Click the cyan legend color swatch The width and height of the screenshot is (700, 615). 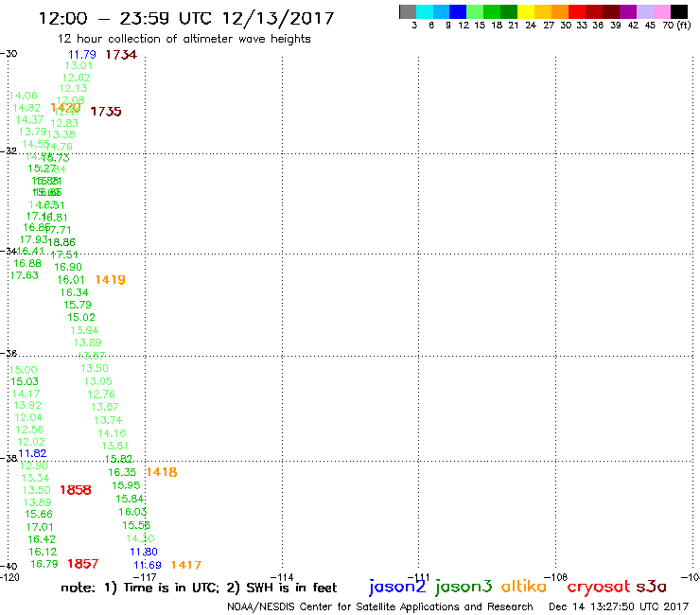coord(425,11)
